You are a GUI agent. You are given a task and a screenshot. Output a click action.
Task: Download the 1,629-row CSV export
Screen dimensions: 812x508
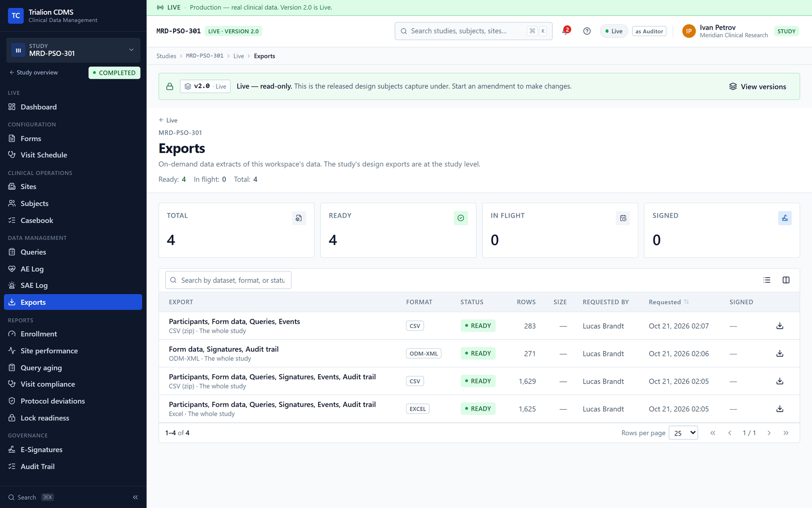pyautogui.click(x=780, y=381)
